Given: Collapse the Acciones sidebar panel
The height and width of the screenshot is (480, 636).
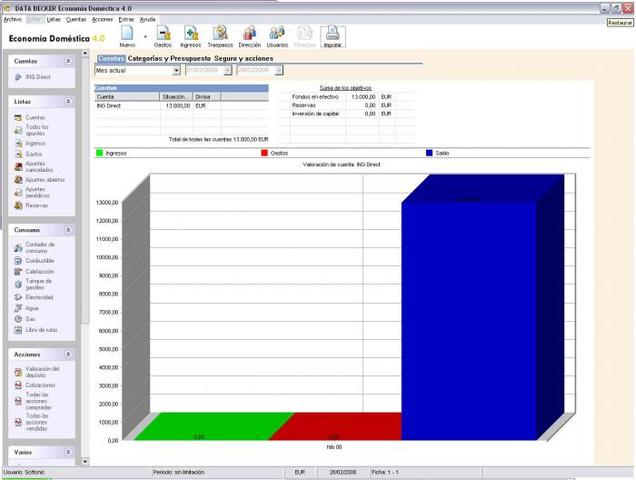Looking at the screenshot, I should click(68, 354).
